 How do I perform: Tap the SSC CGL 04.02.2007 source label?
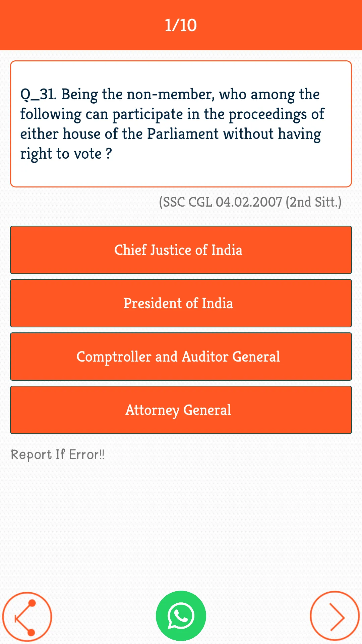250,202
